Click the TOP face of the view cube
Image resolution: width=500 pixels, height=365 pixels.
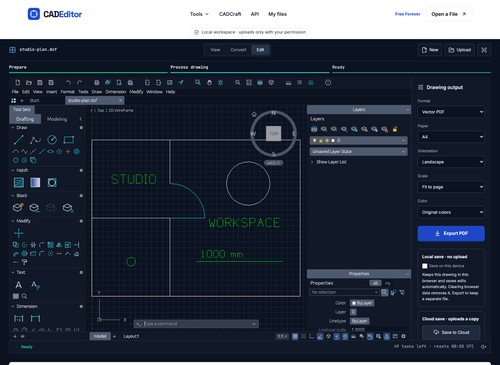pos(273,133)
